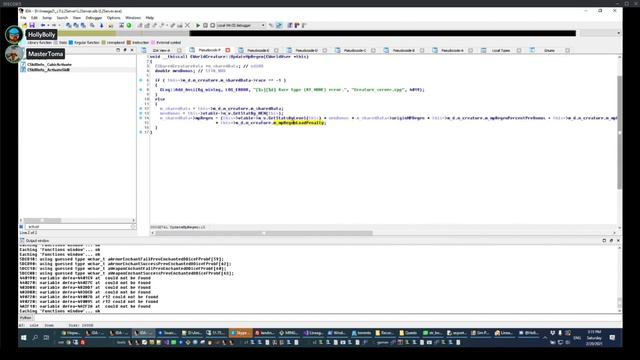
Task: Open the Debugger menu
Action: pos(93,18)
